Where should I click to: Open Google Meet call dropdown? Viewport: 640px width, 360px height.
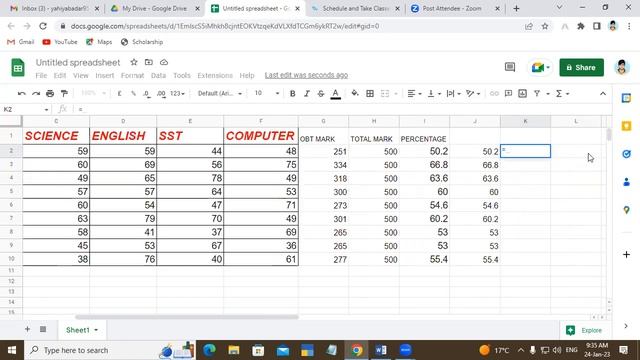point(541,67)
